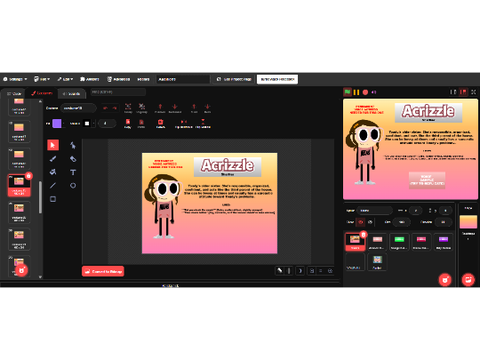This screenshot has width=480, height=360.
Task: Open the Settings dropdown menu
Action: 15,79
